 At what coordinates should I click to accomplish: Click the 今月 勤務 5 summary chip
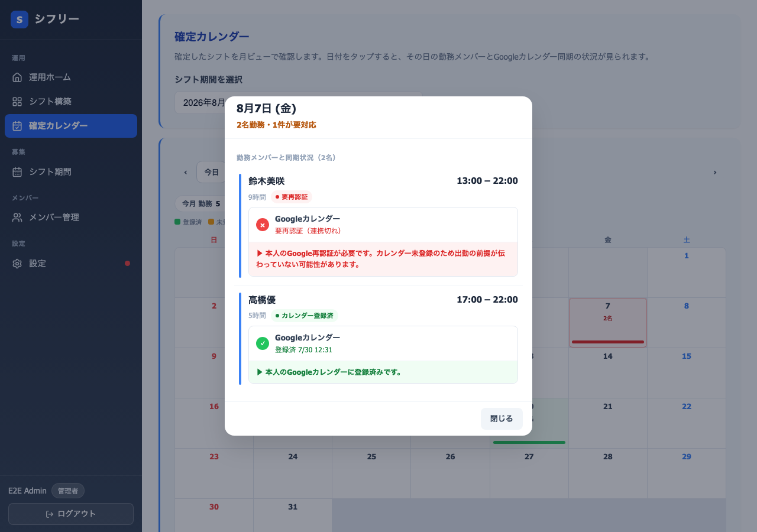200,204
